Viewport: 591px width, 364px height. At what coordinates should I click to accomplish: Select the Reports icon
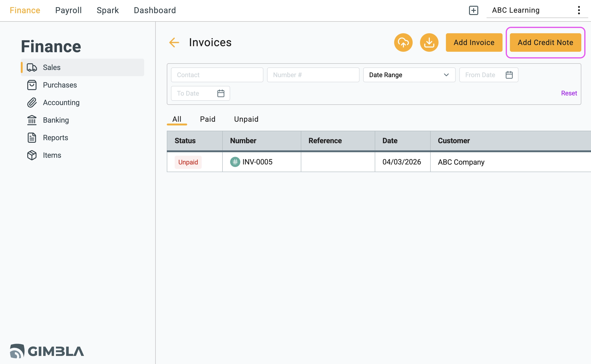32,137
